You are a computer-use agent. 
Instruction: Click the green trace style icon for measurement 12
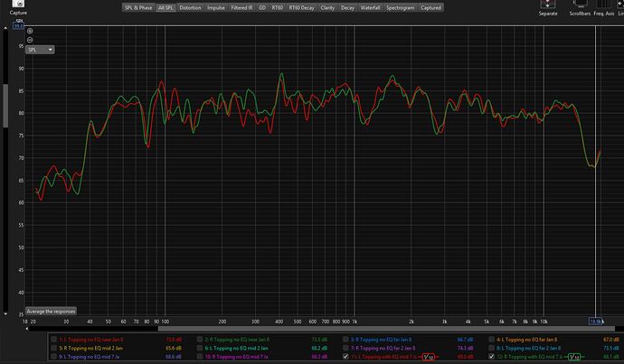[575, 357]
